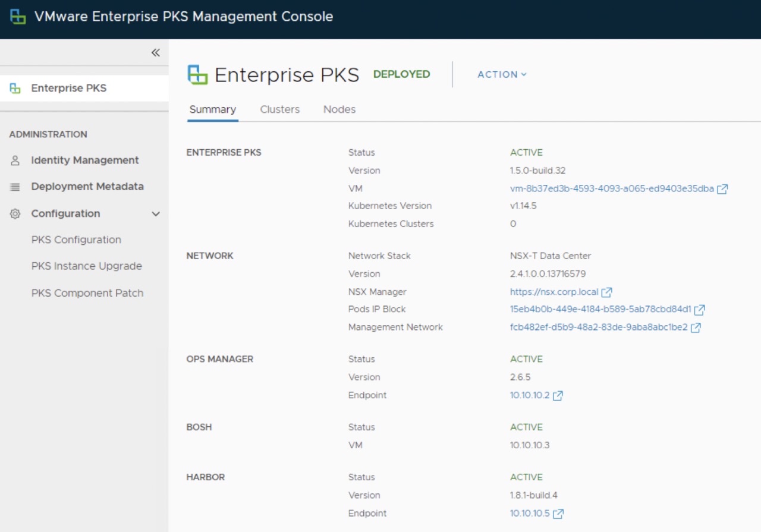
Task: Click the Enterprise PKS sidebar icon
Action: tap(15, 89)
